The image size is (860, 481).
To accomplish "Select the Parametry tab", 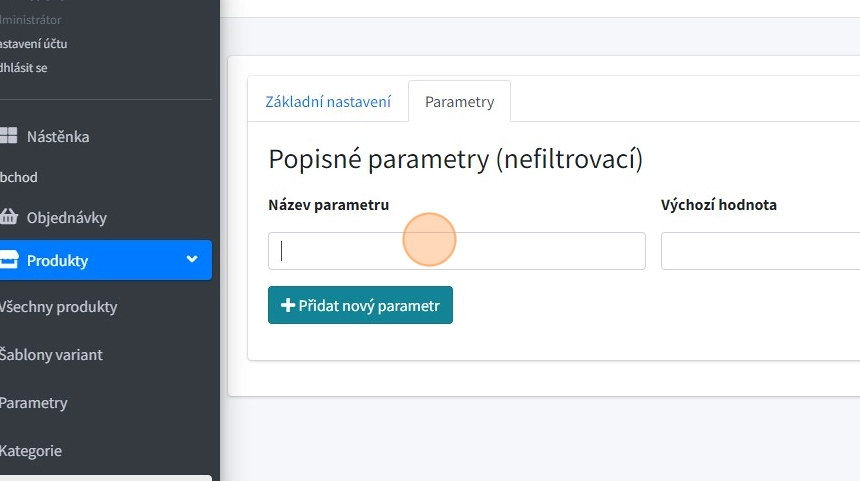I will coord(459,102).
